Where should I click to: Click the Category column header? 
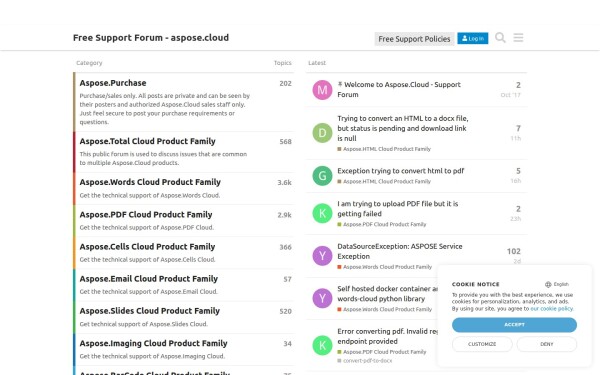(x=89, y=63)
